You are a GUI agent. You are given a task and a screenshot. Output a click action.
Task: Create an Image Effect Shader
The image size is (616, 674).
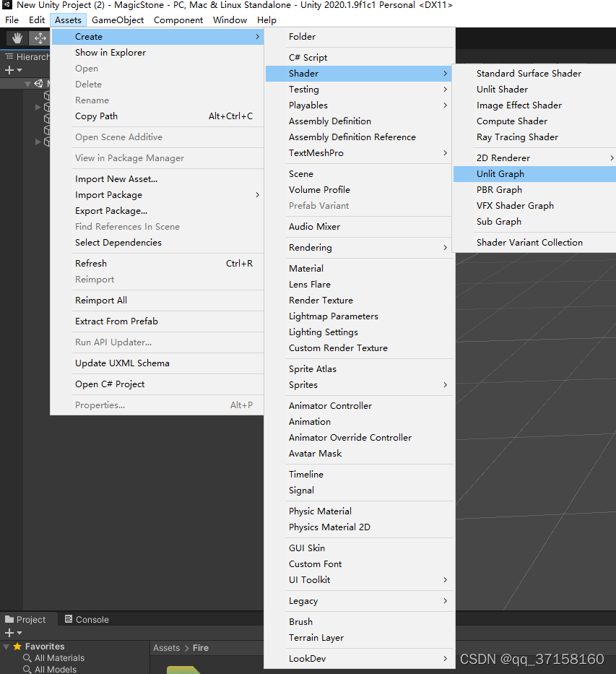535,105
